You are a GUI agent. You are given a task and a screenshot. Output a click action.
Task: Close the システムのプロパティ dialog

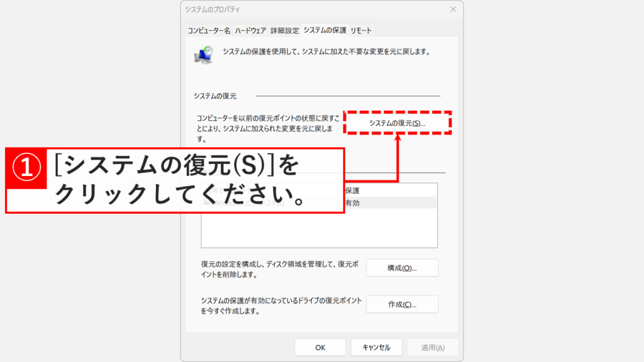(453, 9)
